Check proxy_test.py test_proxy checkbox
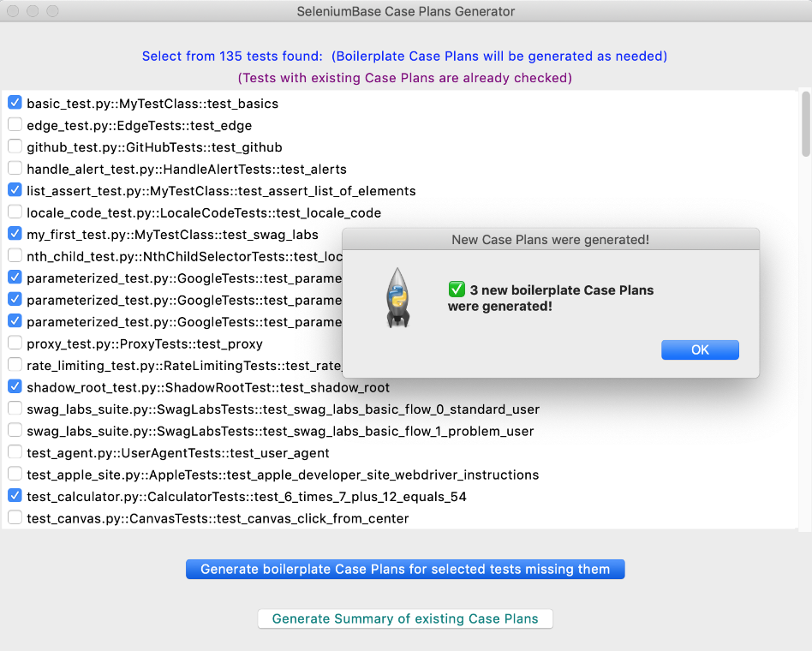The image size is (812, 651). click(15, 343)
